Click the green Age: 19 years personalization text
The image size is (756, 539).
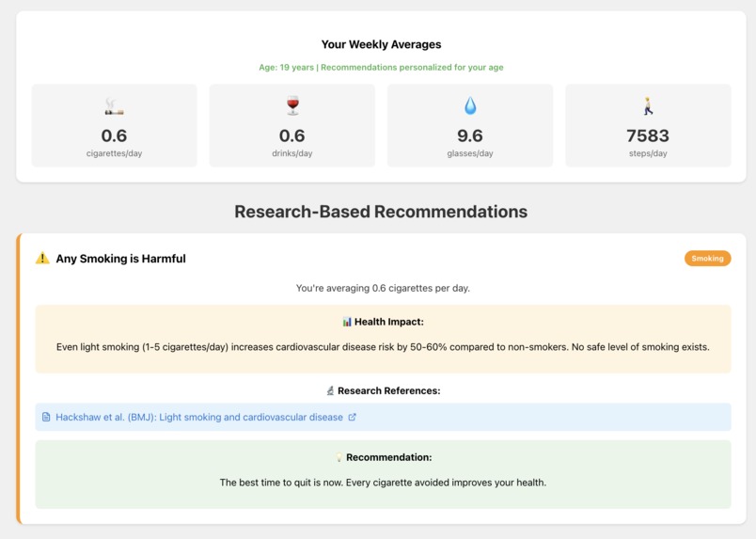pyautogui.click(x=382, y=68)
